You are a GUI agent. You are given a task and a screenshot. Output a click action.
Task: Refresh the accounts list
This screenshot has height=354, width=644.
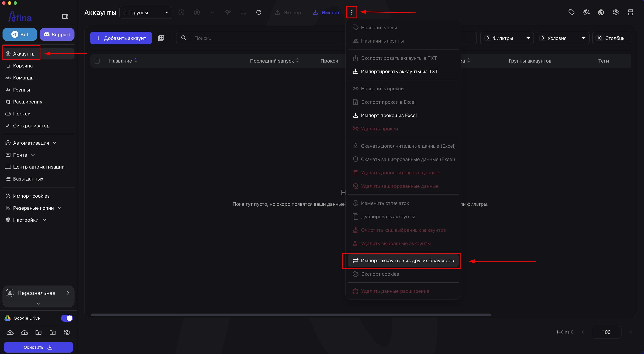point(259,12)
